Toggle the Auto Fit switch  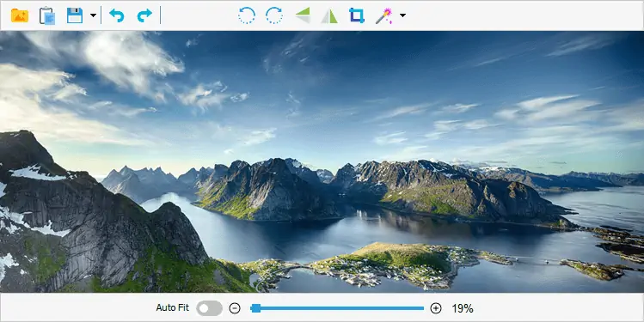209,308
